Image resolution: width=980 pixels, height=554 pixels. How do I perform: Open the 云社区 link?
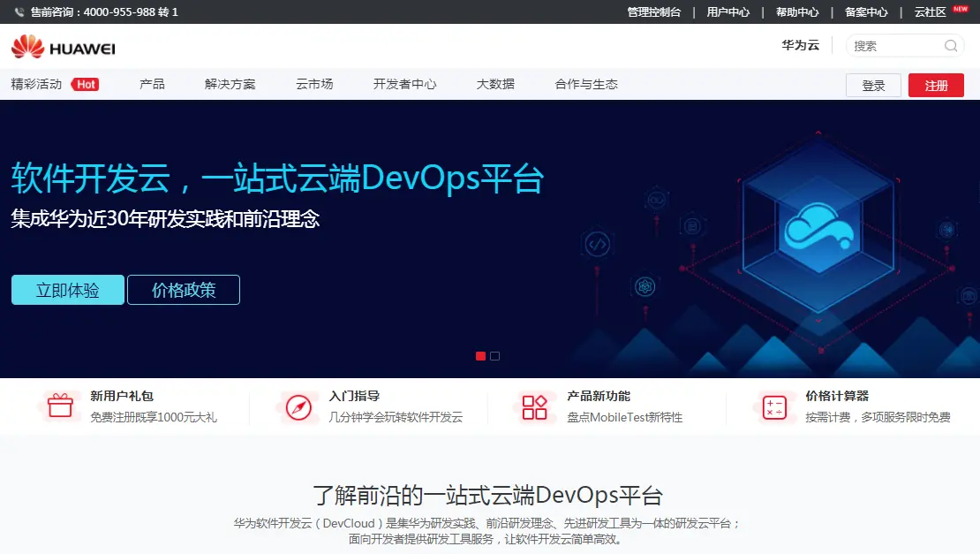pos(930,11)
